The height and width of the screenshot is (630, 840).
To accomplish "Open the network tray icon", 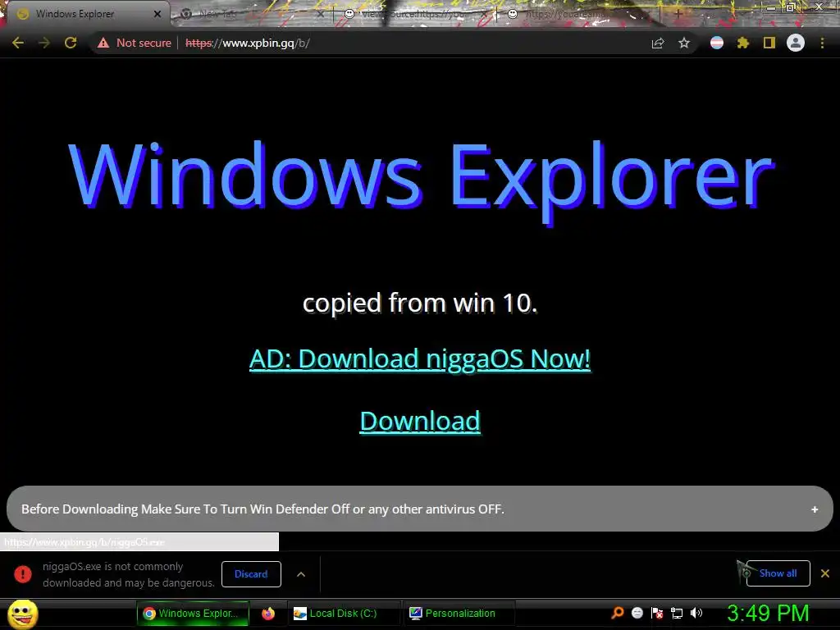I will (677, 613).
